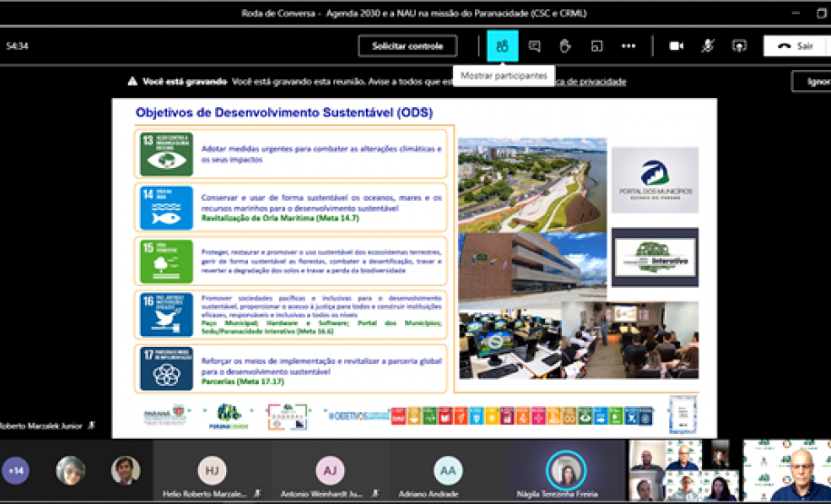
Task: Click the participant photo avatar with sunglasses
Action: pos(71,470)
